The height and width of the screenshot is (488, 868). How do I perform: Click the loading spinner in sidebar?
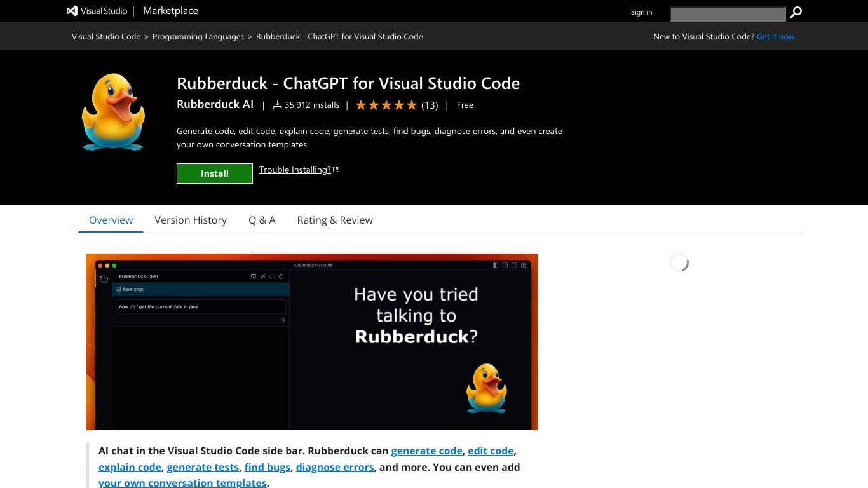[679, 262]
